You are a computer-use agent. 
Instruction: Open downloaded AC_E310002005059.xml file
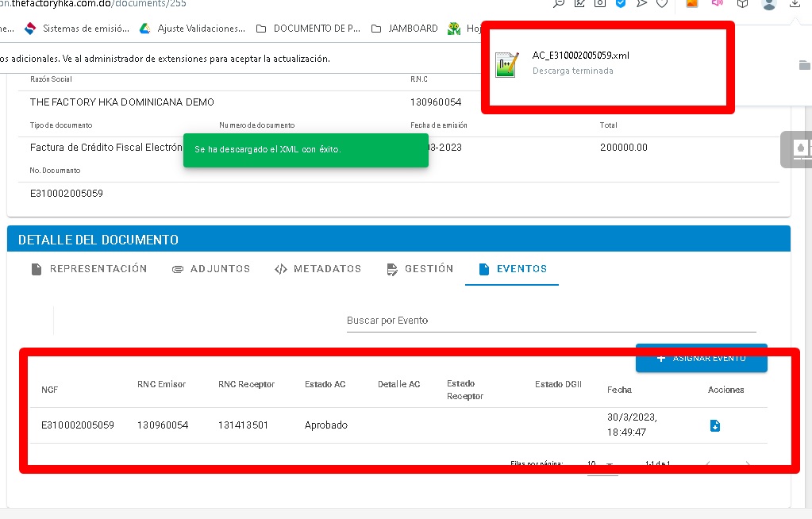581,56
